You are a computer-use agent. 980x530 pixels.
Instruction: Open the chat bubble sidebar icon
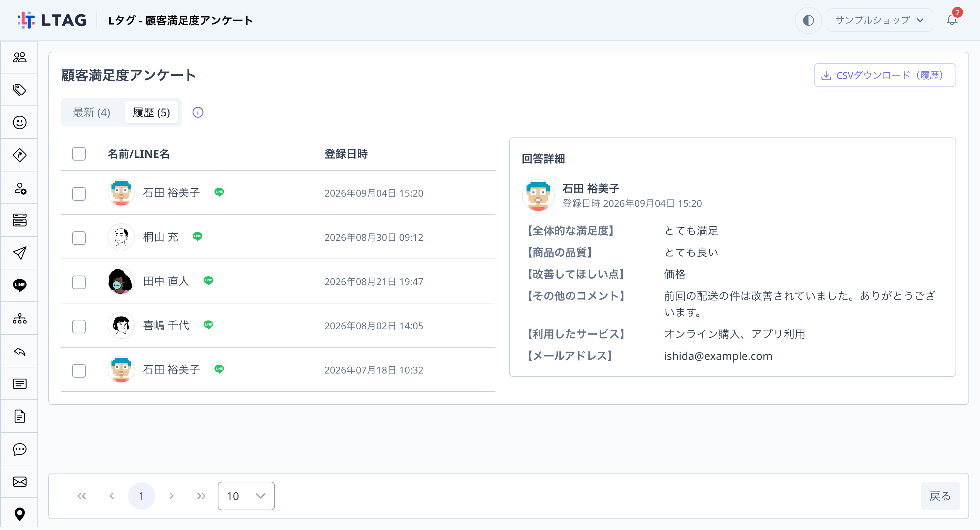(19, 449)
